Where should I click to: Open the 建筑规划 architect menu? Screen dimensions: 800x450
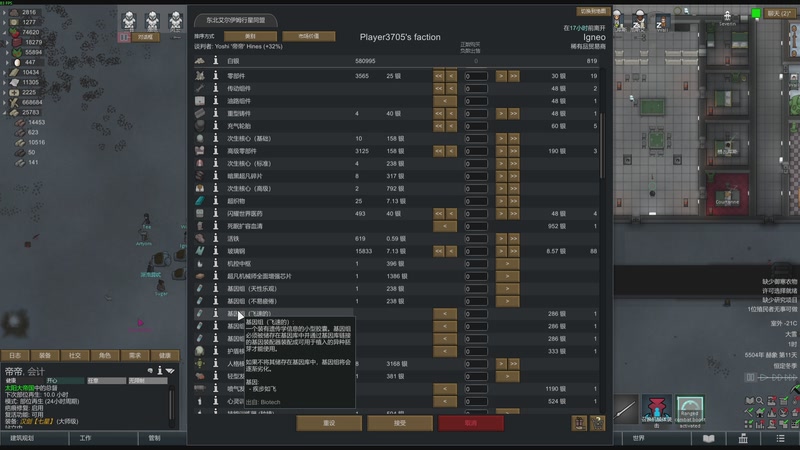tap(34, 438)
